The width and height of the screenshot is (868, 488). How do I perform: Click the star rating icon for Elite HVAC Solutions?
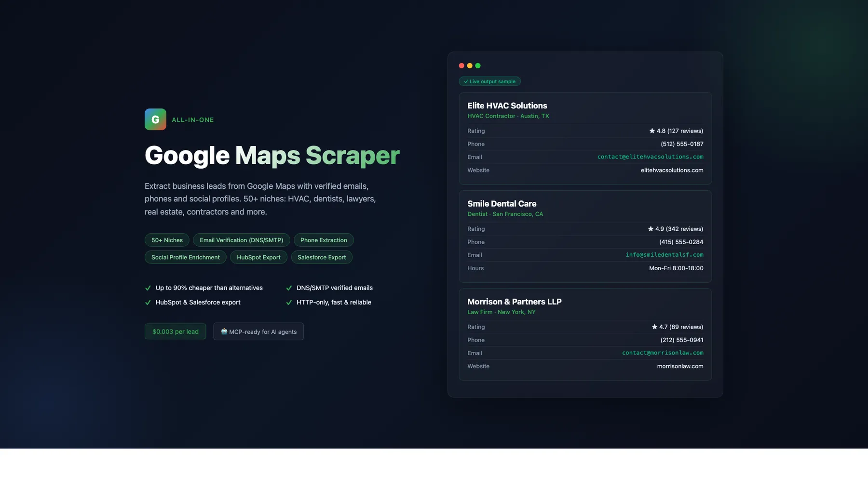click(652, 130)
